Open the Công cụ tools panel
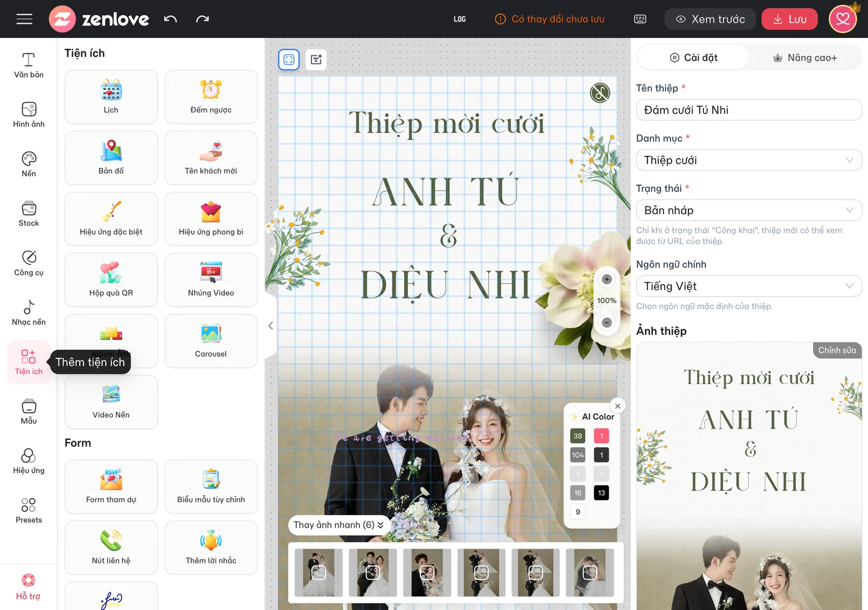 tap(29, 263)
